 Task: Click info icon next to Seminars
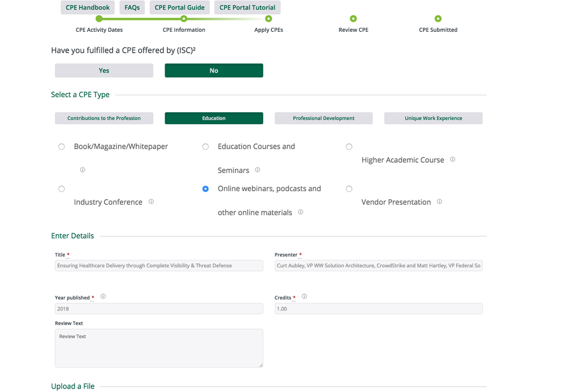[x=258, y=170]
